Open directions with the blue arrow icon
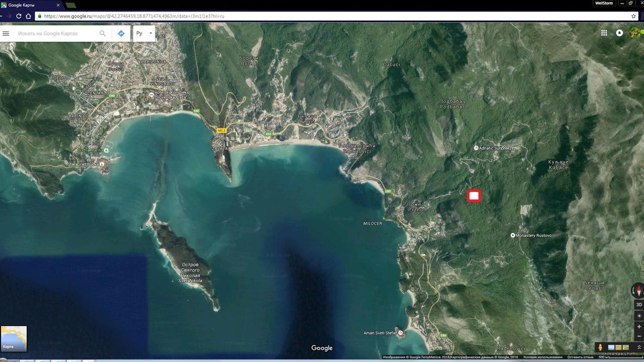The height and width of the screenshot is (362, 644). point(121,34)
